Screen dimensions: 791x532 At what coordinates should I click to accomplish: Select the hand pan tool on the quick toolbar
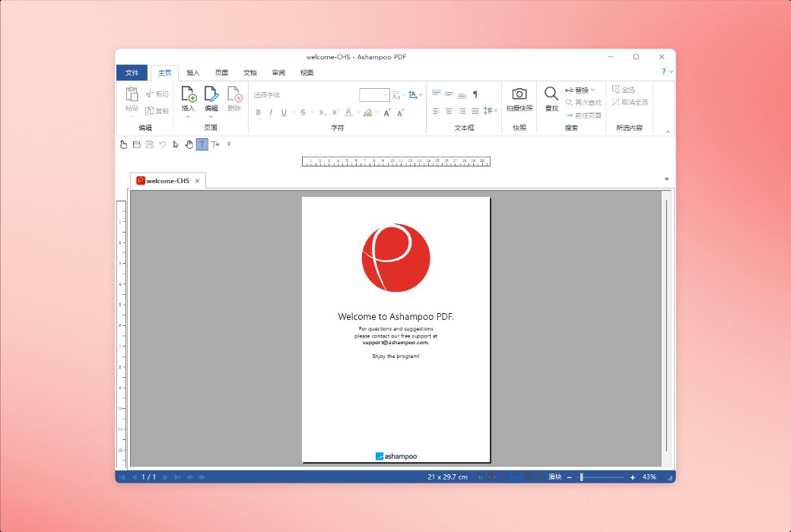(189, 144)
